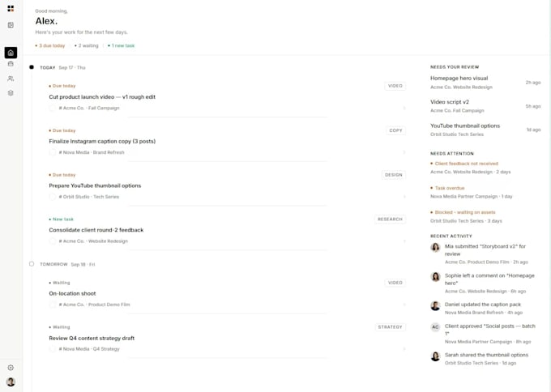This screenshot has height=392, width=551.
Task: Click Daniel's avatar in Recent Activity
Action: (x=435, y=305)
